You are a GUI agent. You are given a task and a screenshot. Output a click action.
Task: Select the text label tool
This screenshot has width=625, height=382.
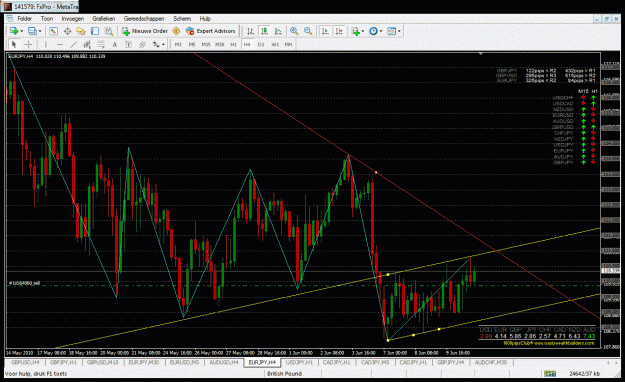128,44
